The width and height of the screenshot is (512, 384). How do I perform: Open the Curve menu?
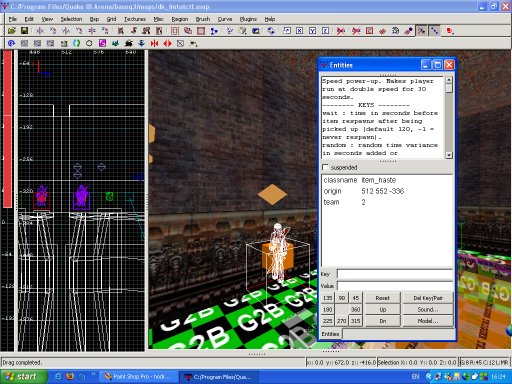click(x=225, y=19)
